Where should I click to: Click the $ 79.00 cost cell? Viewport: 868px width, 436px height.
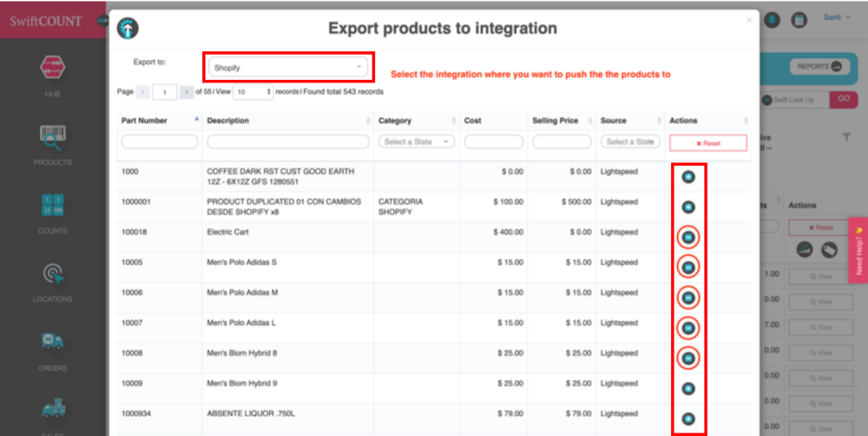click(x=510, y=413)
